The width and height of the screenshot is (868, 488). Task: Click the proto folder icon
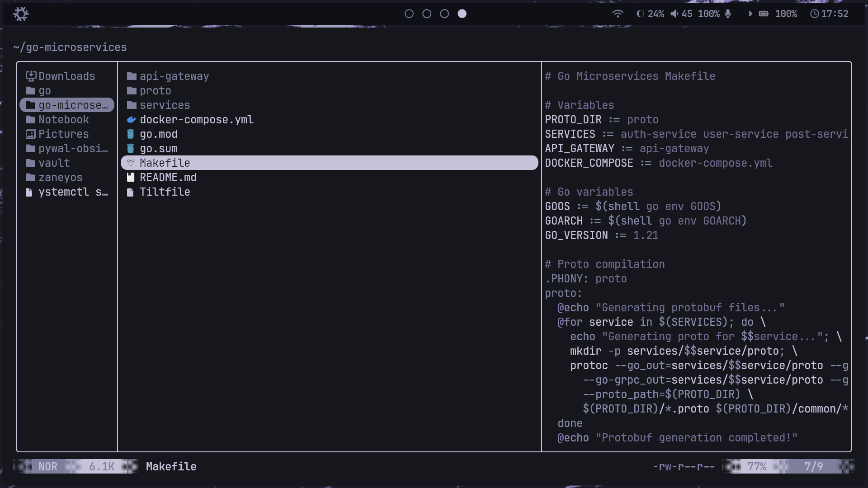click(132, 90)
